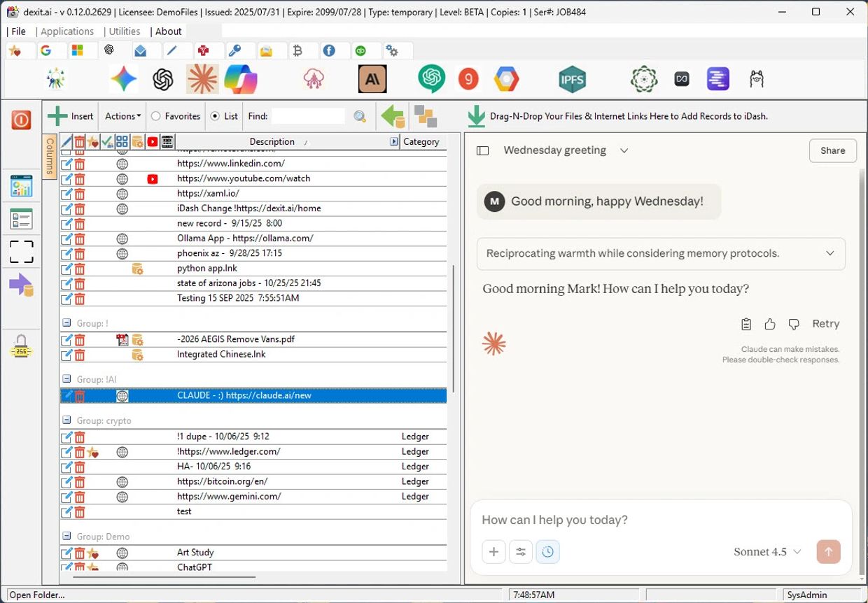Image resolution: width=868 pixels, height=603 pixels.
Task: Expand the Wednesday greeting chat title menu
Action: (624, 150)
